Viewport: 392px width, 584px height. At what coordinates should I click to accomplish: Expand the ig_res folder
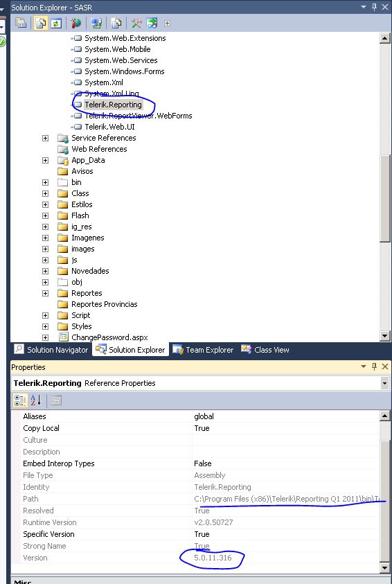pyautogui.click(x=46, y=227)
